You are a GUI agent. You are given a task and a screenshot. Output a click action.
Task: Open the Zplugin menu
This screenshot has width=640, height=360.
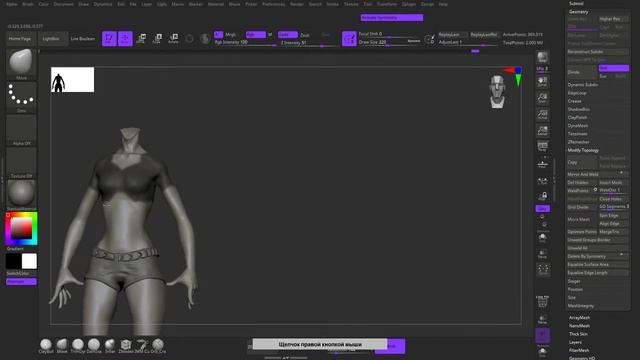point(409,4)
